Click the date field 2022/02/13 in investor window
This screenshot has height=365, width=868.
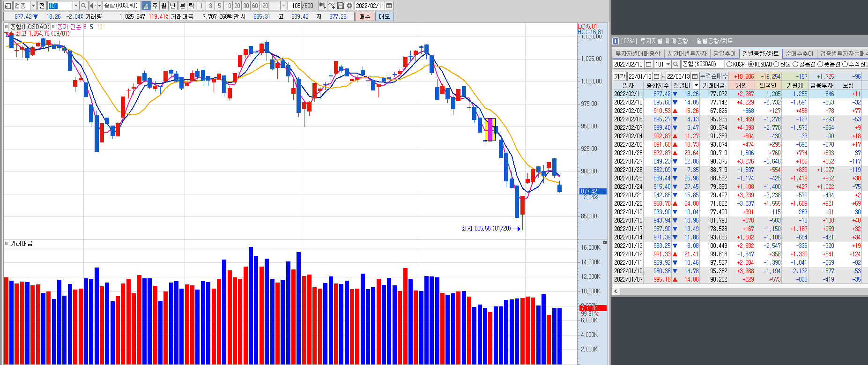tap(629, 64)
